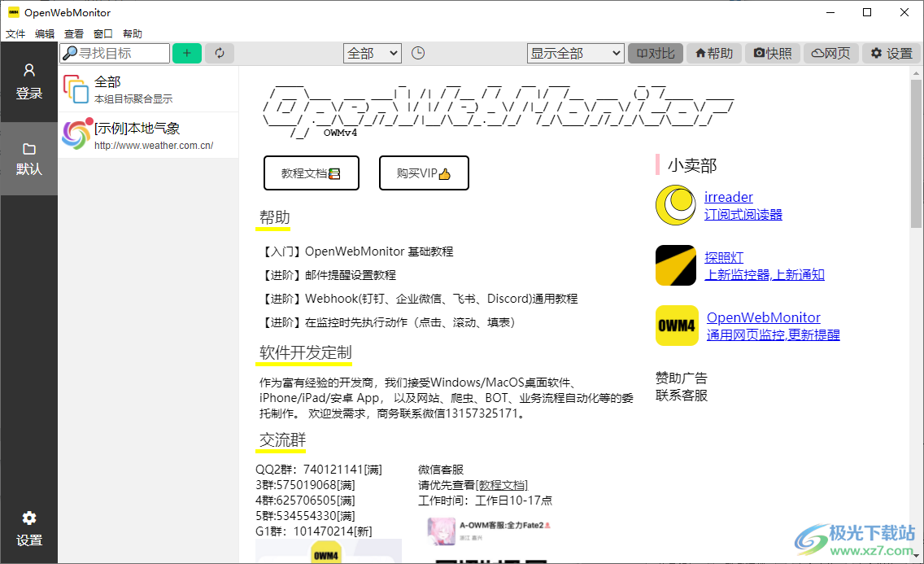Open the 查看 (View) menu
The image size is (924, 564).
coord(74,33)
